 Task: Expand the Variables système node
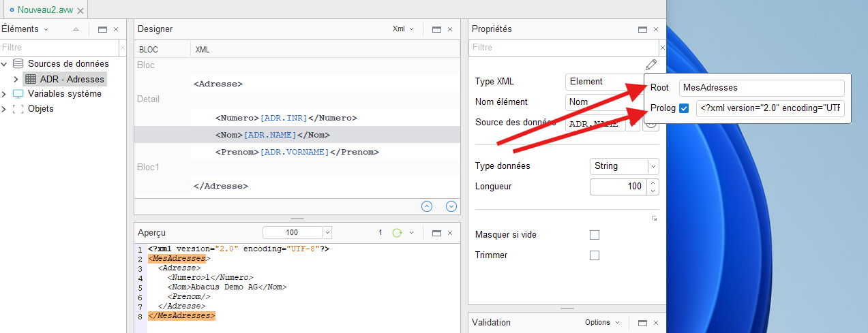click(5, 94)
